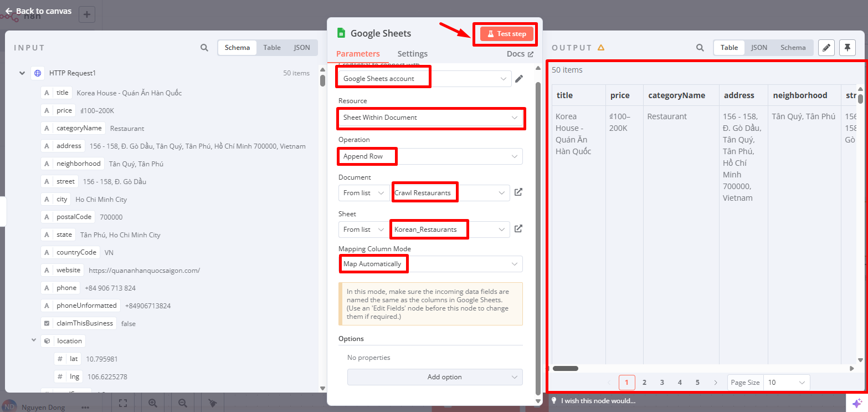Image resolution: width=868 pixels, height=412 pixels.
Task: Click the output table horizontal scrollbar
Action: 566,368
